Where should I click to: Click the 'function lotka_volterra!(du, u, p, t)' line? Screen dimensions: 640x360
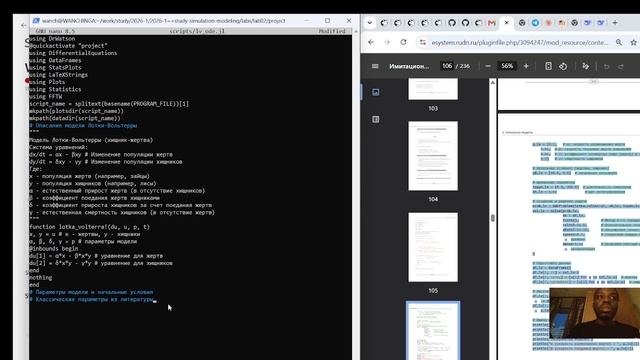coord(89,227)
